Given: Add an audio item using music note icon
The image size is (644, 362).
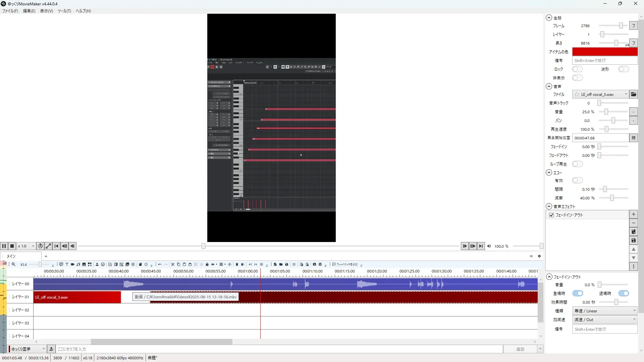Looking at the screenshot, I should pos(78,264).
